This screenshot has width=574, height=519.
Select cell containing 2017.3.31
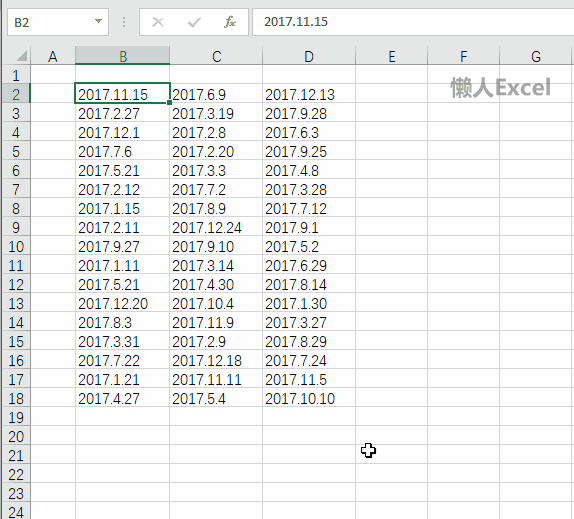tap(123, 341)
